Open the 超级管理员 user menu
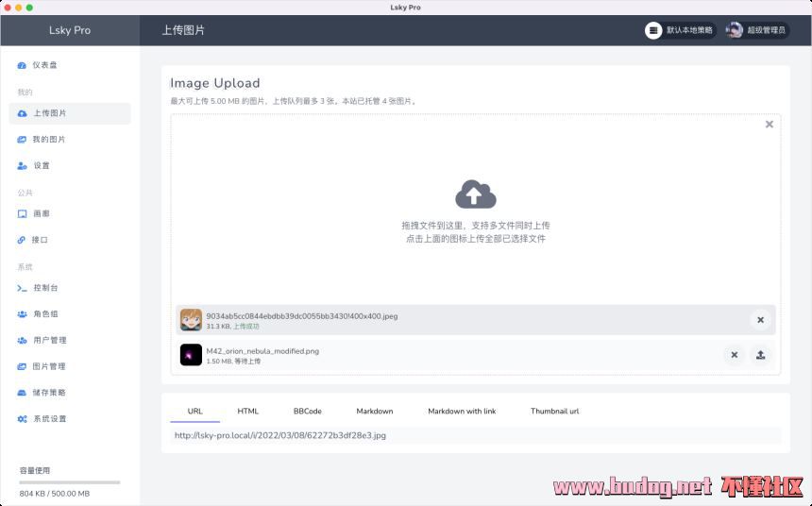The width and height of the screenshot is (812, 506). click(756, 30)
